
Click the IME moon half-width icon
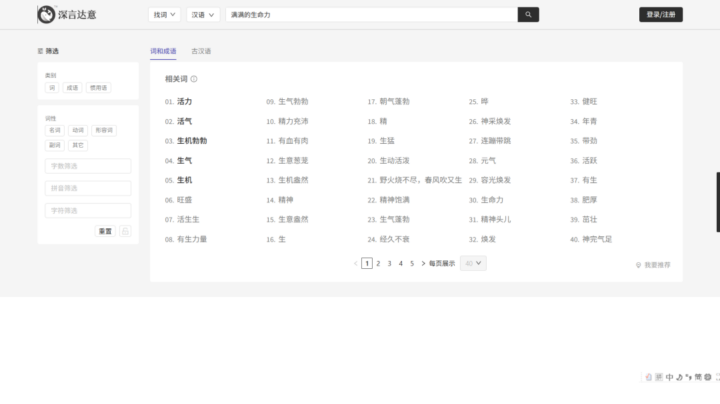coord(679,377)
